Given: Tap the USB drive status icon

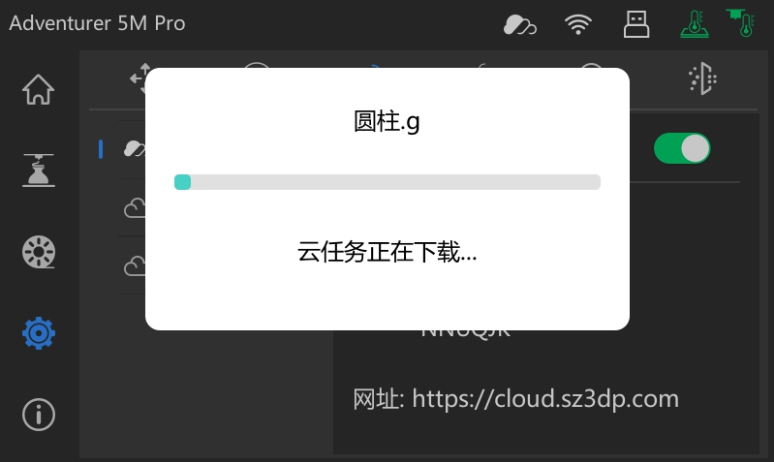Looking at the screenshot, I should [636, 25].
